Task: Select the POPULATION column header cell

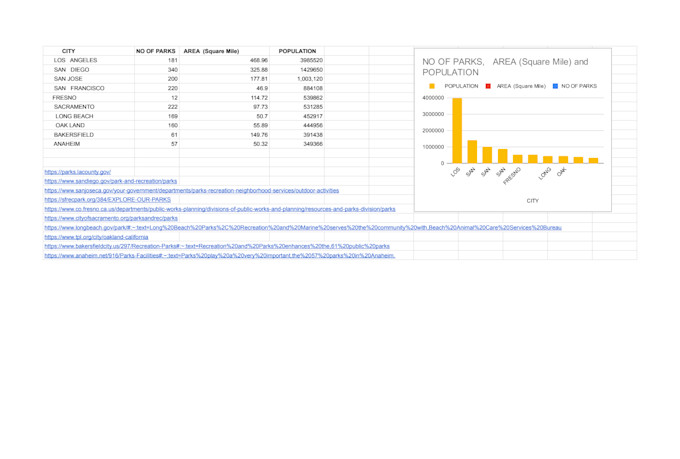Action: [297, 51]
